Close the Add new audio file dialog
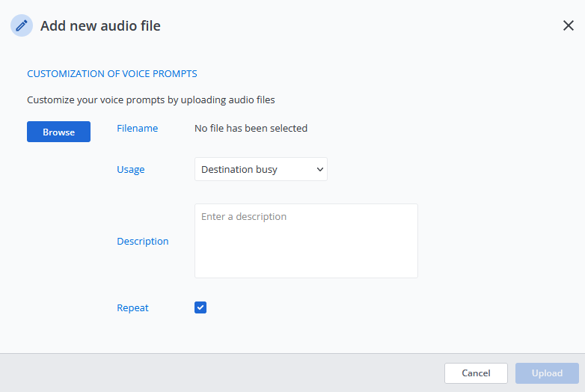 568,25
